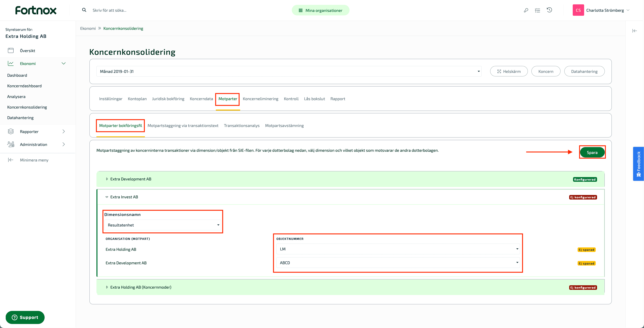Click the Datahantering button at top right

point(584,71)
